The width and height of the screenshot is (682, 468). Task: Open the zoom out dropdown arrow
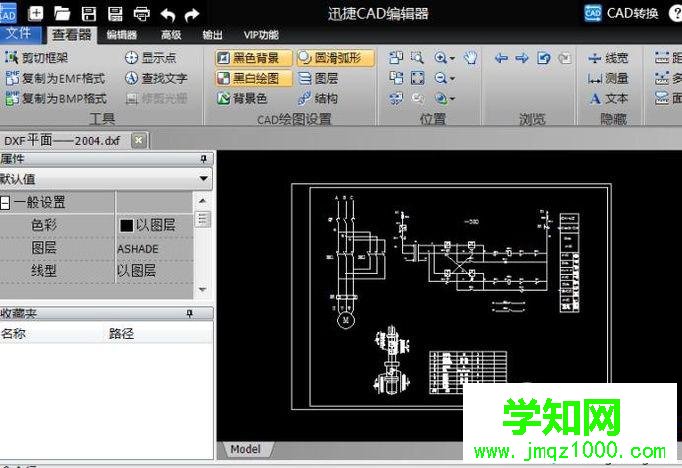pyautogui.click(x=452, y=79)
